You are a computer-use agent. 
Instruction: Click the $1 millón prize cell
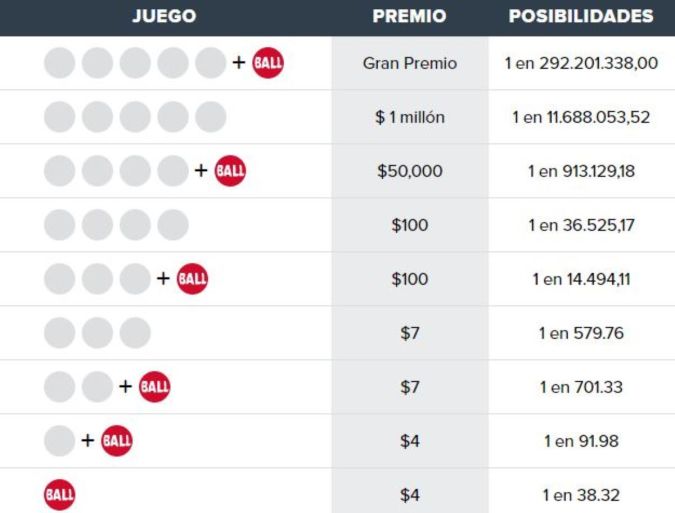click(x=410, y=117)
